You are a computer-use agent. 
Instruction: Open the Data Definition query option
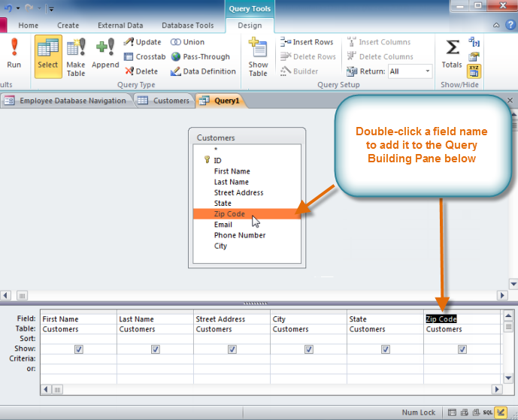tap(203, 71)
